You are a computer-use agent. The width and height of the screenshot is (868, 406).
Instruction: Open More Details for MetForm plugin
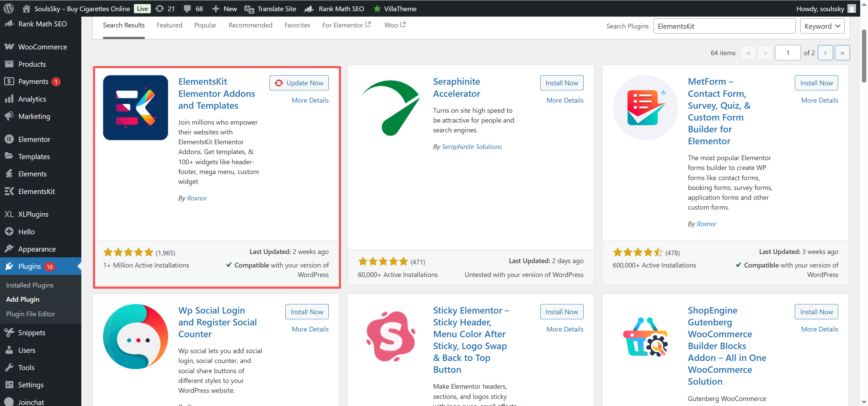pos(819,100)
